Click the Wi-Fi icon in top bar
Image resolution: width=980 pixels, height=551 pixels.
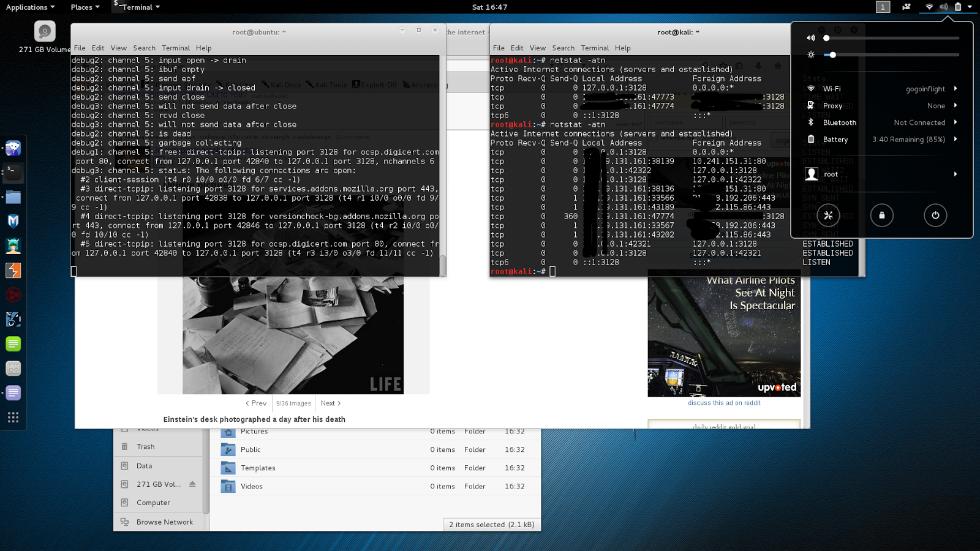tap(929, 7)
